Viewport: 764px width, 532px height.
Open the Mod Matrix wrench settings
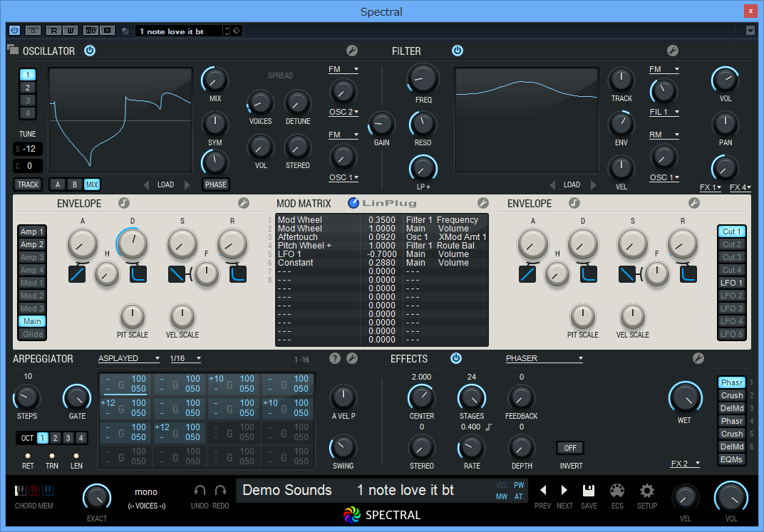(483, 203)
